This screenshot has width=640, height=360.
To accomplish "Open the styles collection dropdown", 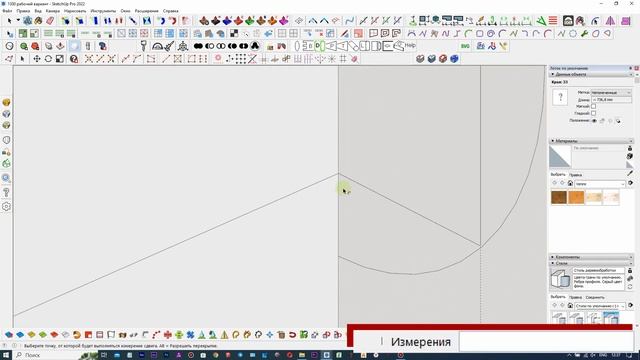I will click(x=600, y=306).
